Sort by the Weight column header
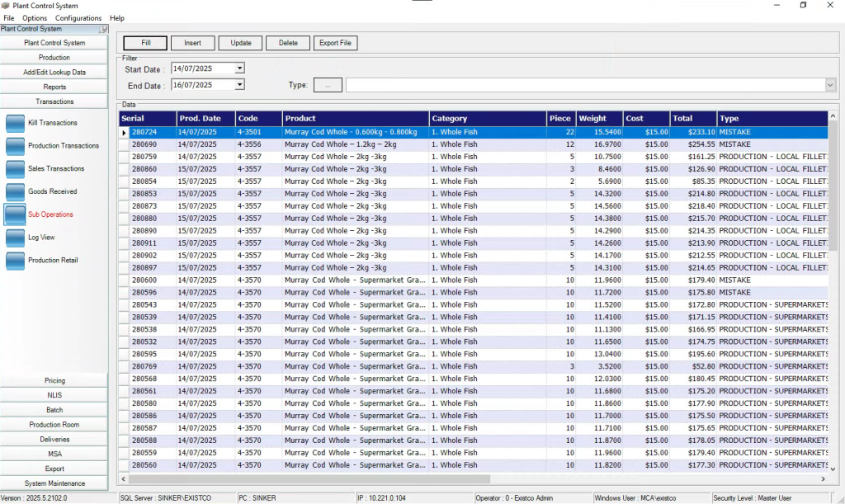845x504 pixels. (x=599, y=119)
